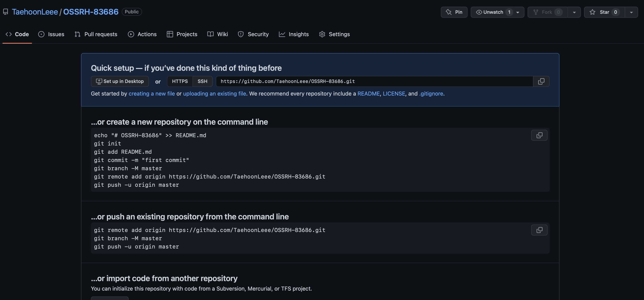The height and width of the screenshot is (300, 644).
Task: Click the Public visibility badge
Action: pos(132,12)
